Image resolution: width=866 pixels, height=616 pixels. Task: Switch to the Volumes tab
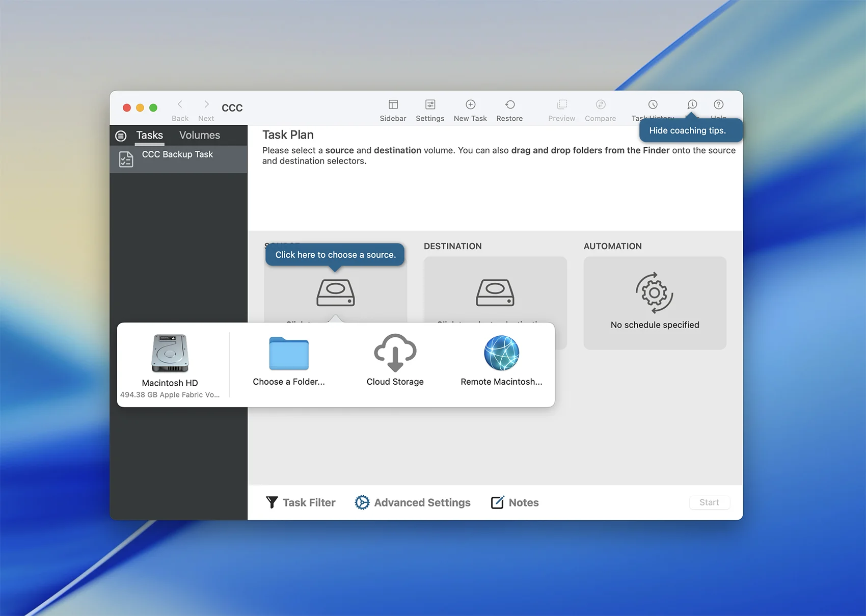click(199, 136)
